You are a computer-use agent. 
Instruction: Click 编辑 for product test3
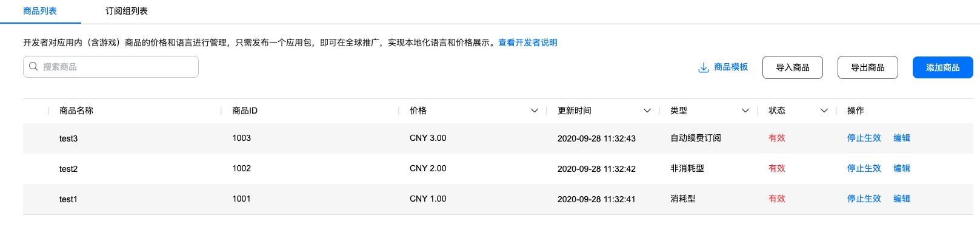(x=902, y=138)
